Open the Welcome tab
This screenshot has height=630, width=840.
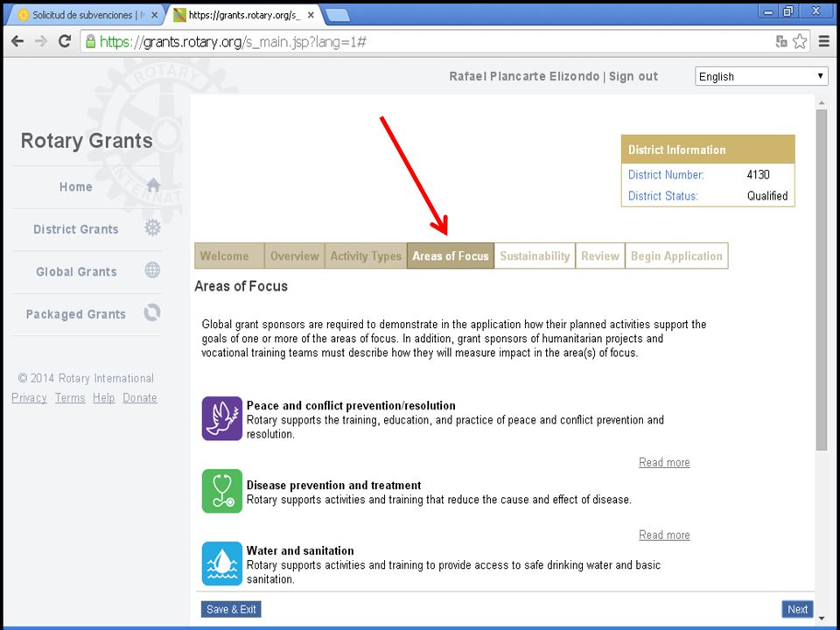tap(229, 255)
